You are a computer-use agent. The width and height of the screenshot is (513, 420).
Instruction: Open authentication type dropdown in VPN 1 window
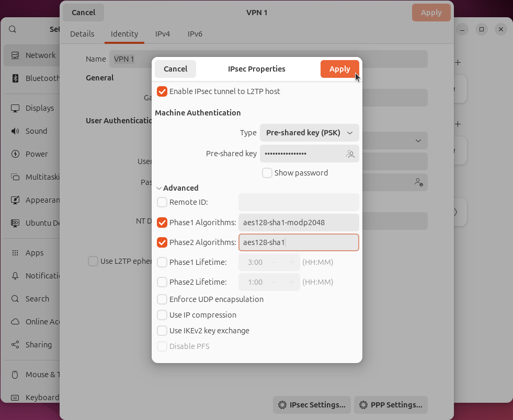coord(418,141)
